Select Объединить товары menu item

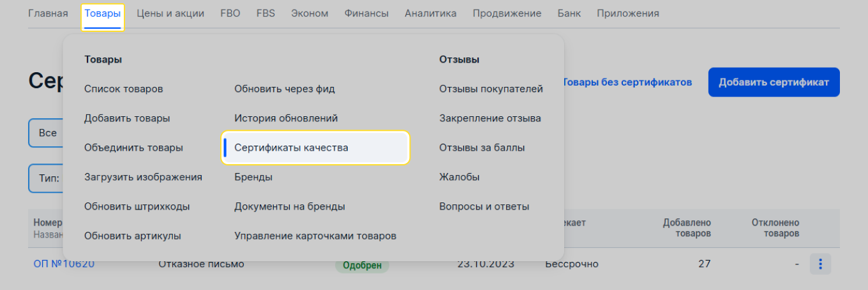tap(133, 148)
